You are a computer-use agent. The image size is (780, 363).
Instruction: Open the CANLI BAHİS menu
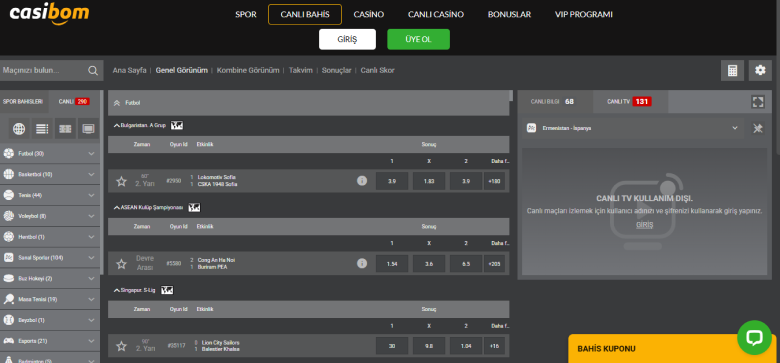pos(305,14)
